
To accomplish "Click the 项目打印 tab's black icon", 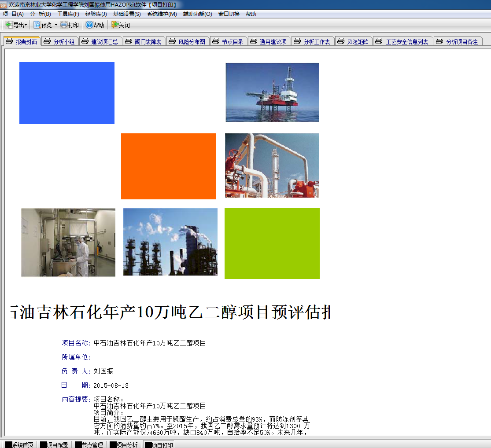I will coord(148,445).
